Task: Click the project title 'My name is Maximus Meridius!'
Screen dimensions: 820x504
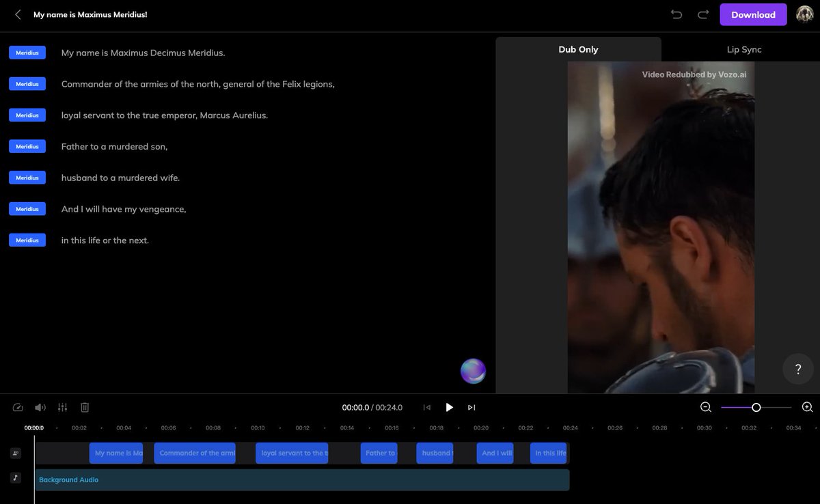Action: [90, 14]
